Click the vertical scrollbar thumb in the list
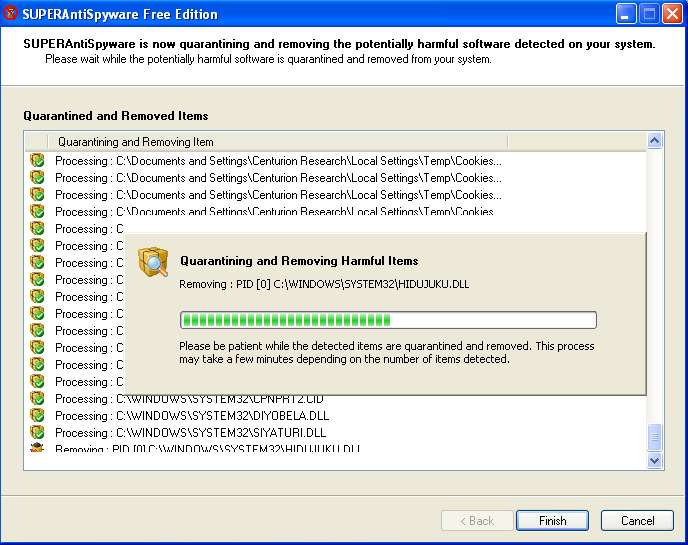The height and width of the screenshot is (545, 688). tap(655, 437)
